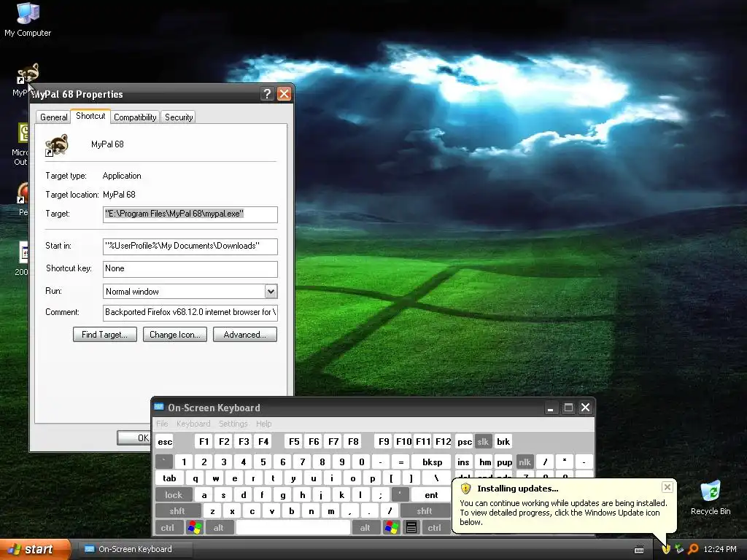Toggle the right ctrl key

coord(434,528)
